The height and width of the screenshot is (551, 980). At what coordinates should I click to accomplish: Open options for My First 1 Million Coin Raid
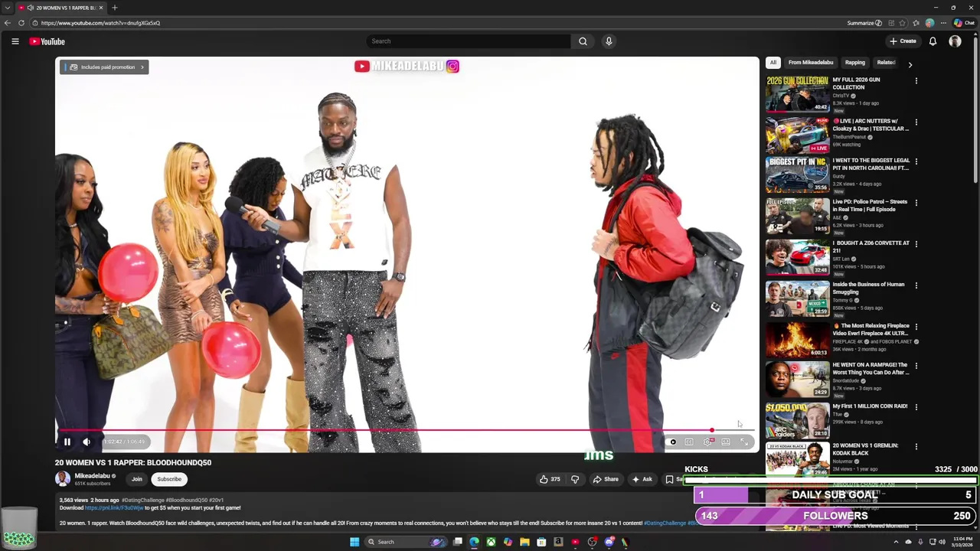point(916,407)
